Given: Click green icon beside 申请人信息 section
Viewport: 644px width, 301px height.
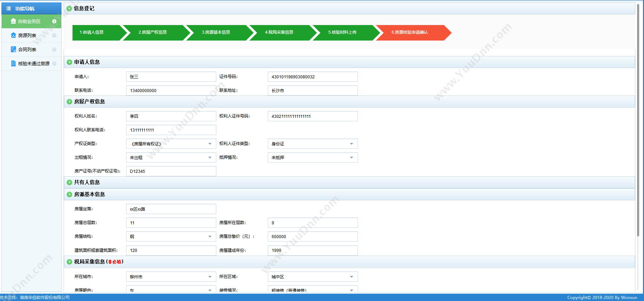Looking at the screenshot, I should tap(69, 62).
